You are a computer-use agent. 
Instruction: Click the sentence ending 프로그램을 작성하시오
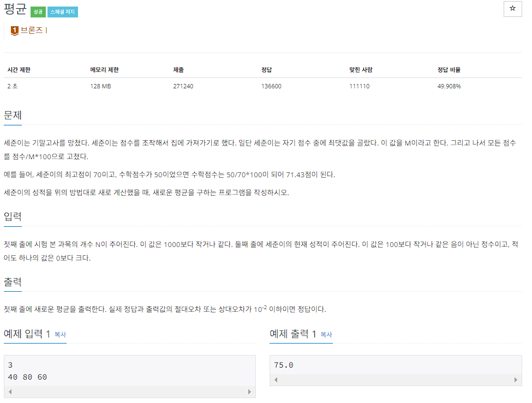pos(146,193)
